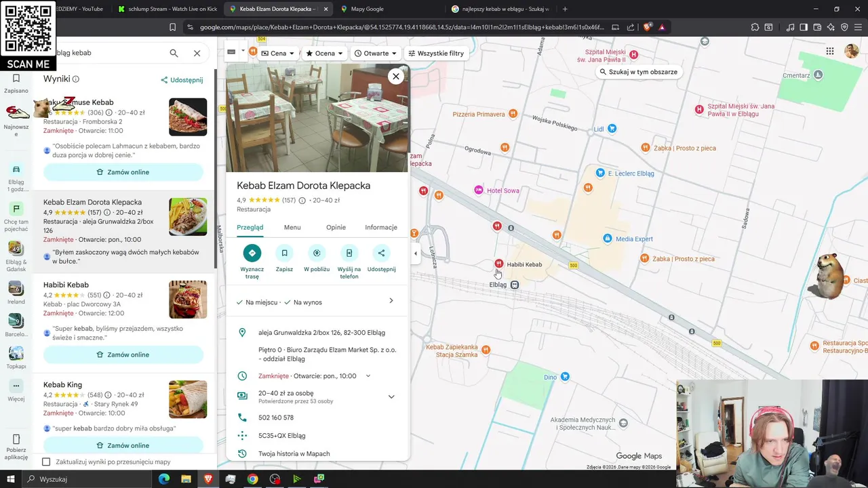Click the Wyszukaj taskbar search field
The image size is (868, 488).
(88, 479)
